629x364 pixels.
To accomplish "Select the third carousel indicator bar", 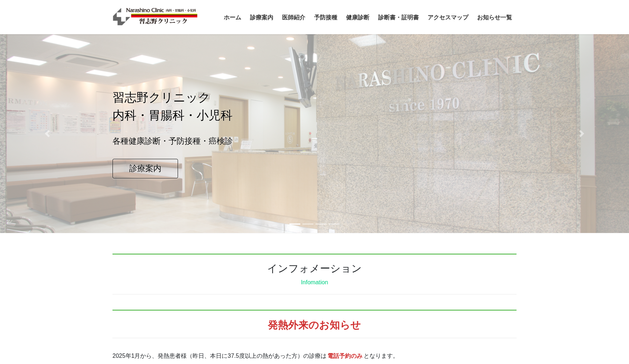I will point(320,224).
